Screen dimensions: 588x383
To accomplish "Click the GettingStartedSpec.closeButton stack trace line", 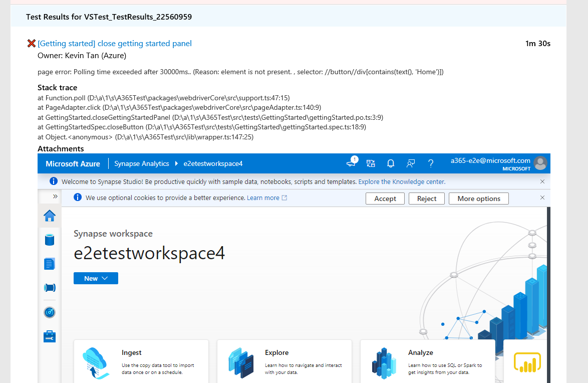I will [x=202, y=127].
